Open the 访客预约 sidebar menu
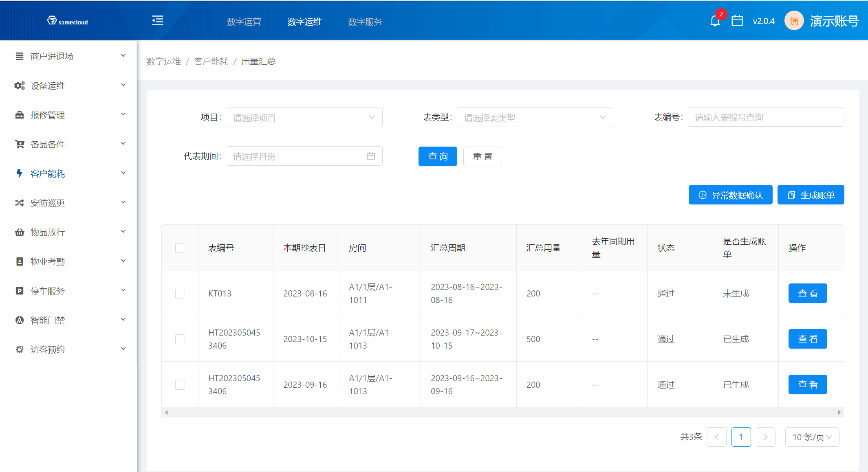The width and height of the screenshot is (868, 472). pos(68,349)
